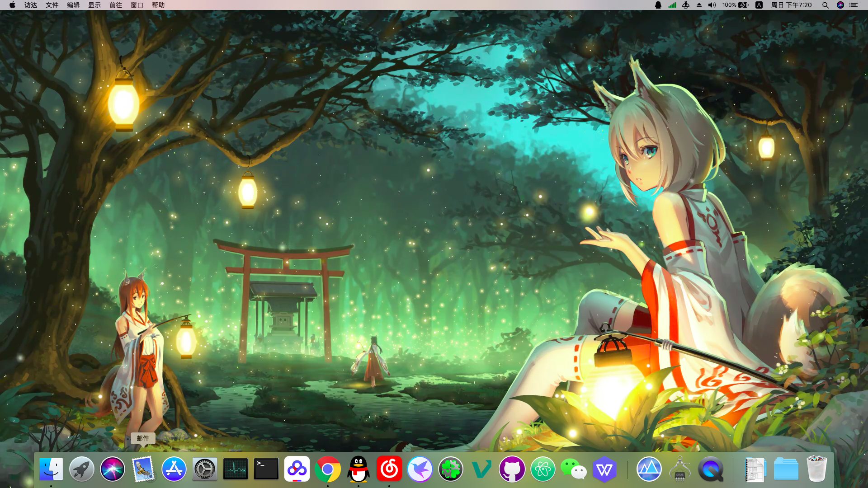Open WeChat from the Dock
868x488 pixels.
pos(573,469)
